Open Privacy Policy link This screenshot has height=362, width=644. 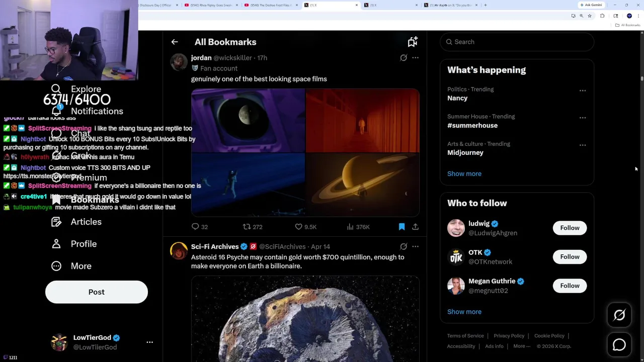pyautogui.click(x=509, y=336)
